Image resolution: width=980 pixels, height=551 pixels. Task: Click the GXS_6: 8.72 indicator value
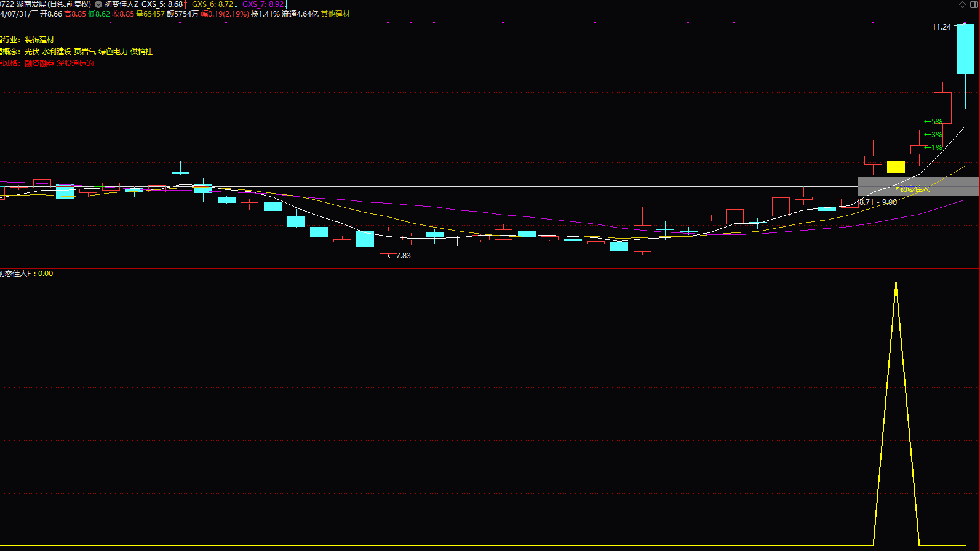pyautogui.click(x=213, y=4)
